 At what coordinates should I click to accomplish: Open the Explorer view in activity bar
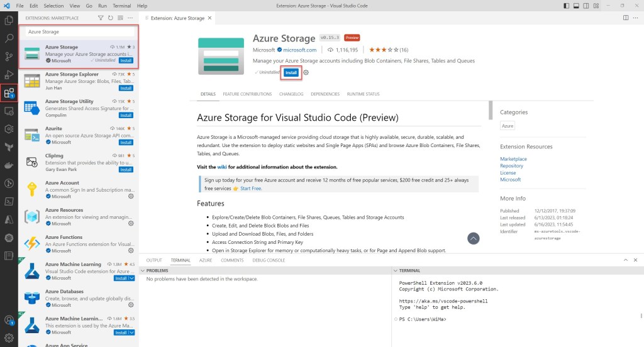9,20
